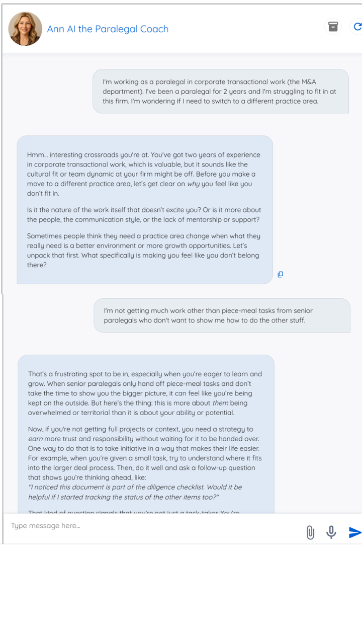Click the "That's a frustrating spot" paragraph
This screenshot has height=644, width=362.
click(145, 393)
